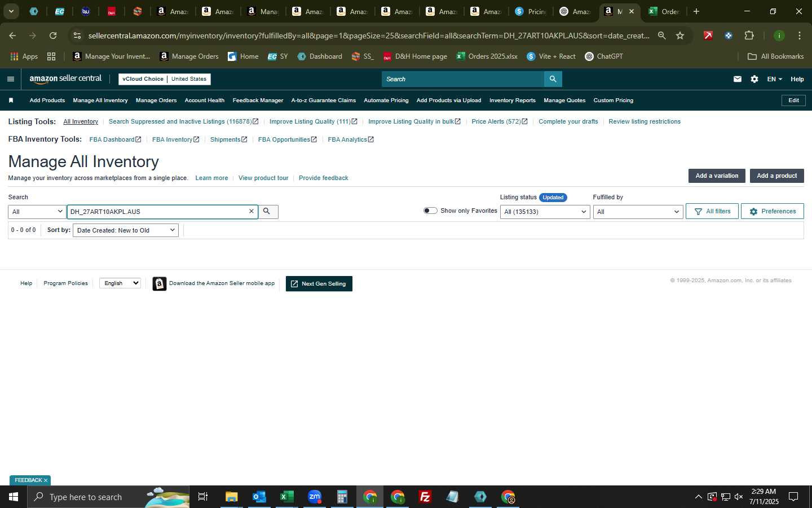Image resolution: width=812 pixels, height=508 pixels.
Task: Expand the search field All dropdown
Action: (37, 212)
